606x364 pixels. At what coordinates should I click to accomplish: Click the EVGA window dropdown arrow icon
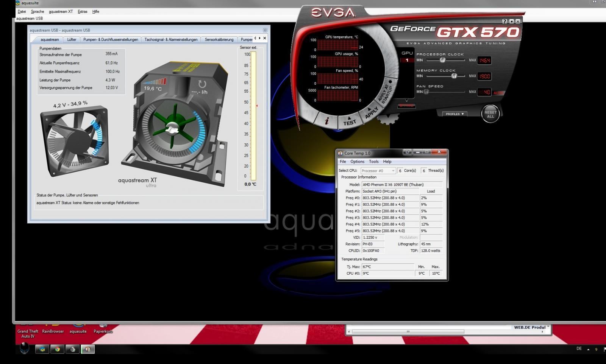511,21
